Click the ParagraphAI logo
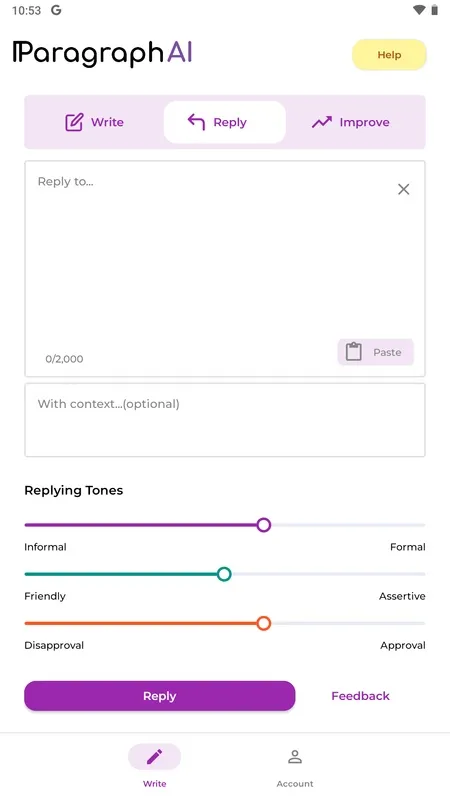This screenshot has height=800, width=450. [103, 53]
